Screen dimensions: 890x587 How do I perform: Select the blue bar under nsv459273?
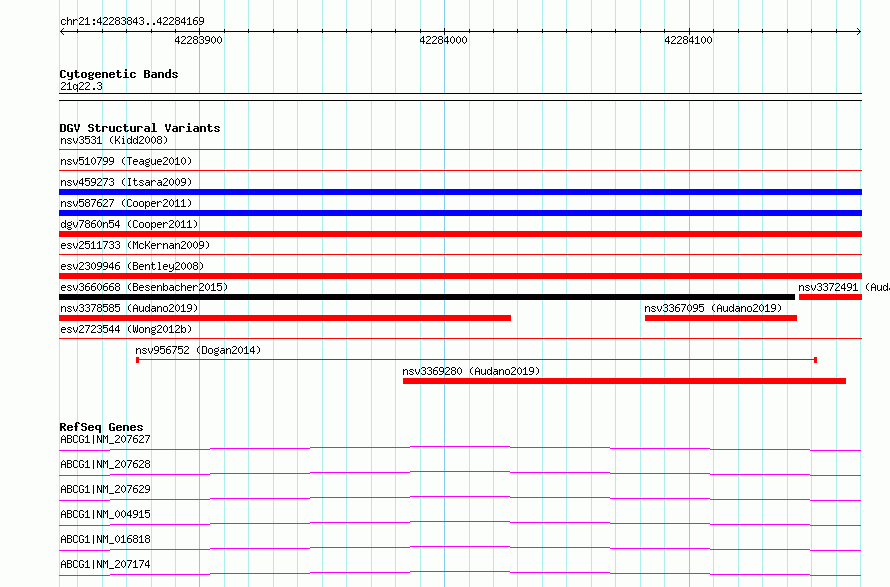460,192
